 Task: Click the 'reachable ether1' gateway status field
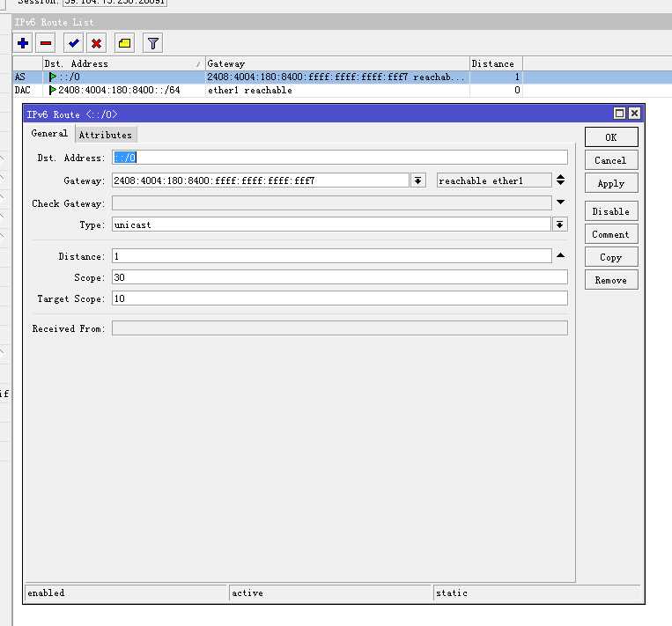pos(494,180)
